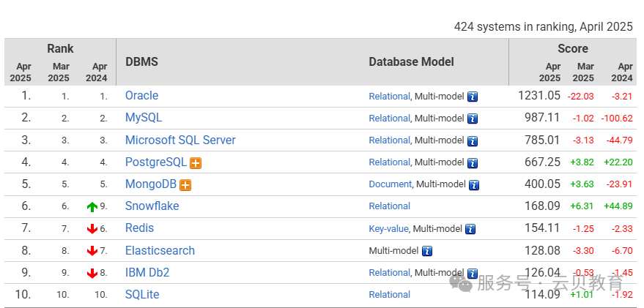
Task: Open the Elasticsearch link
Action: click(160, 250)
